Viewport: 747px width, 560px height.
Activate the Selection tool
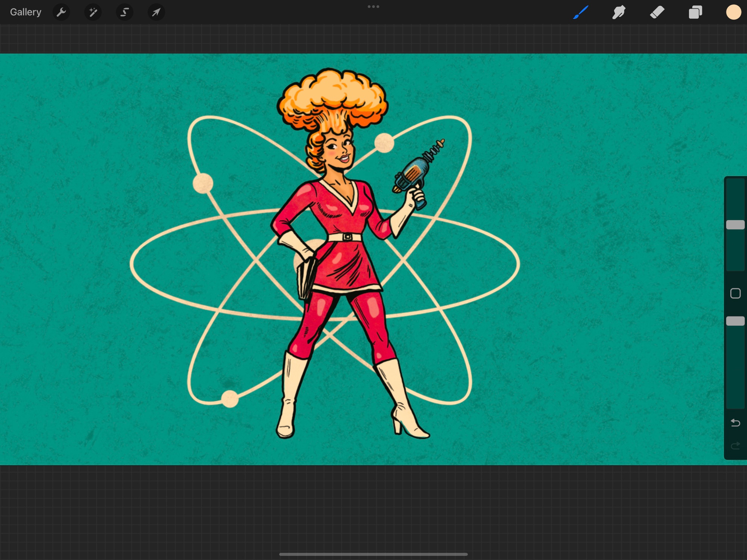coord(124,12)
